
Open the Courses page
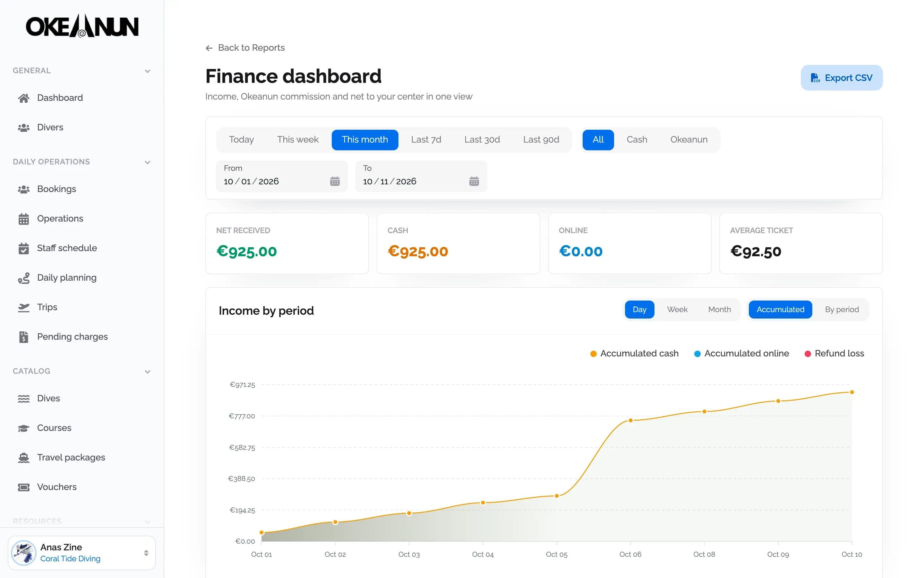(x=82, y=428)
